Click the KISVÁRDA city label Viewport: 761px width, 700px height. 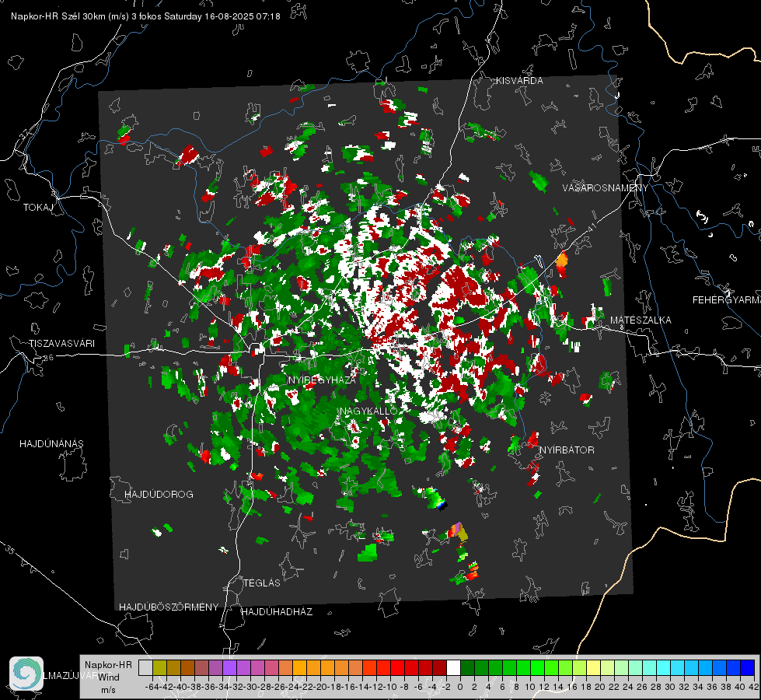pos(519,81)
